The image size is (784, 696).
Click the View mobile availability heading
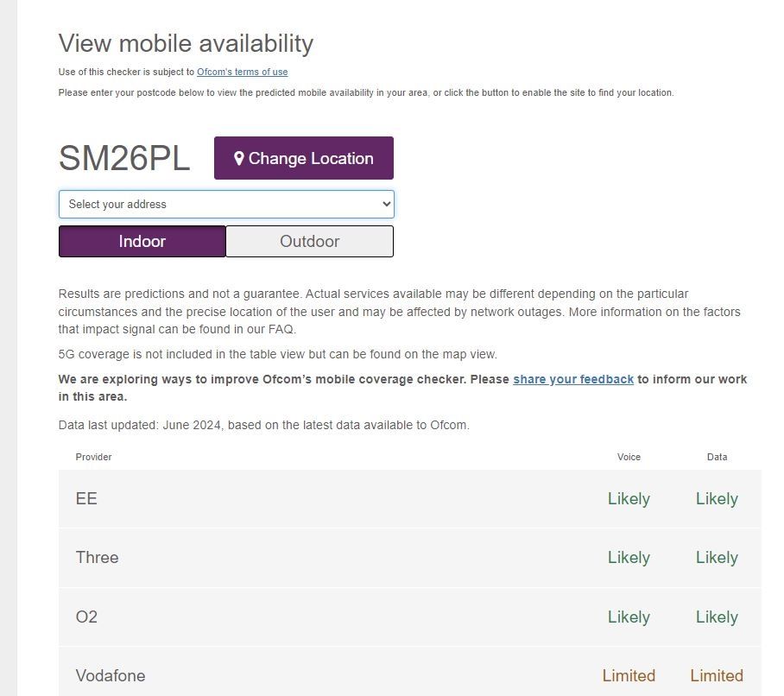[186, 43]
